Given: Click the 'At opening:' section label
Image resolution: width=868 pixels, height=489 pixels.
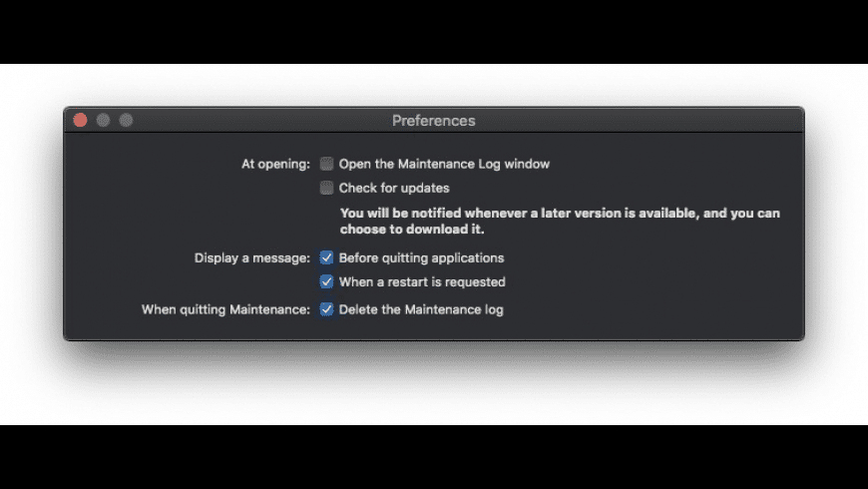Looking at the screenshot, I should click(276, 164).
